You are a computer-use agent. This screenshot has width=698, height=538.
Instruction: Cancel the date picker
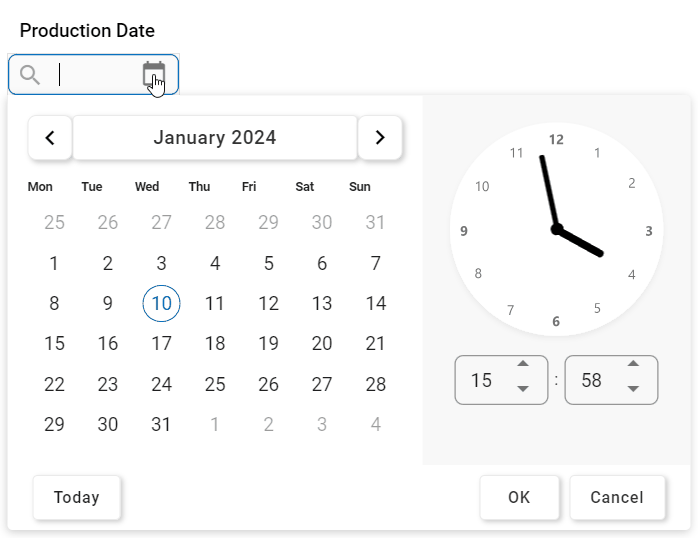(617, 497)
